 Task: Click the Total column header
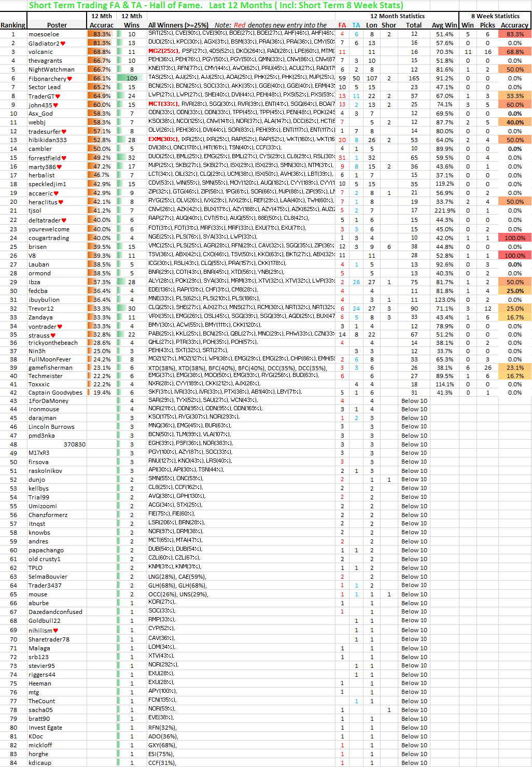tap(414, 25)
